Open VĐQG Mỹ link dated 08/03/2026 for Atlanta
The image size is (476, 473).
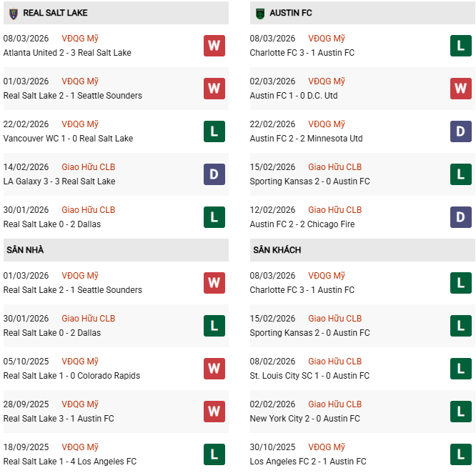[80, 39]
